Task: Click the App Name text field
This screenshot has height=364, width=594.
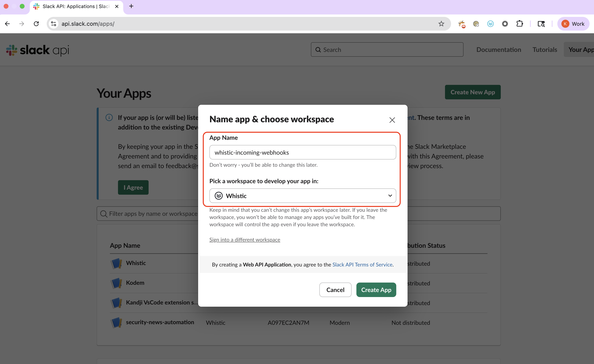Action: coord(303,152)
